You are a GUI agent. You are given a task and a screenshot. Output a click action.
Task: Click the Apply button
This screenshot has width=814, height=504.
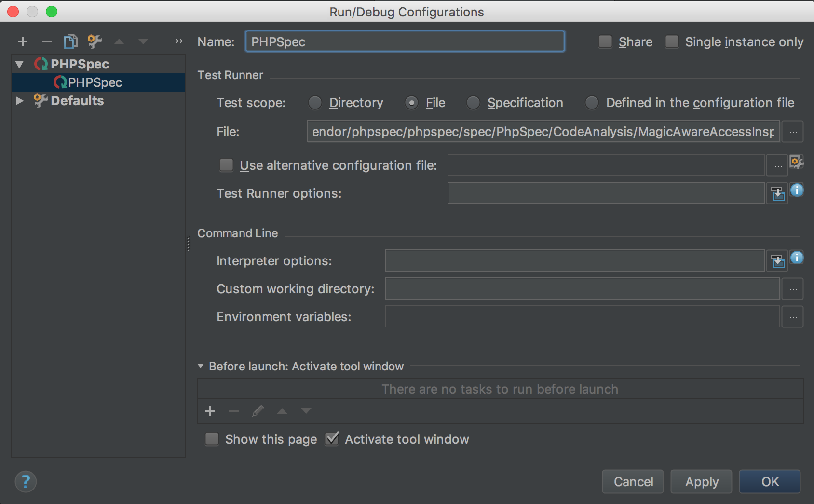(x=702, y=481)
